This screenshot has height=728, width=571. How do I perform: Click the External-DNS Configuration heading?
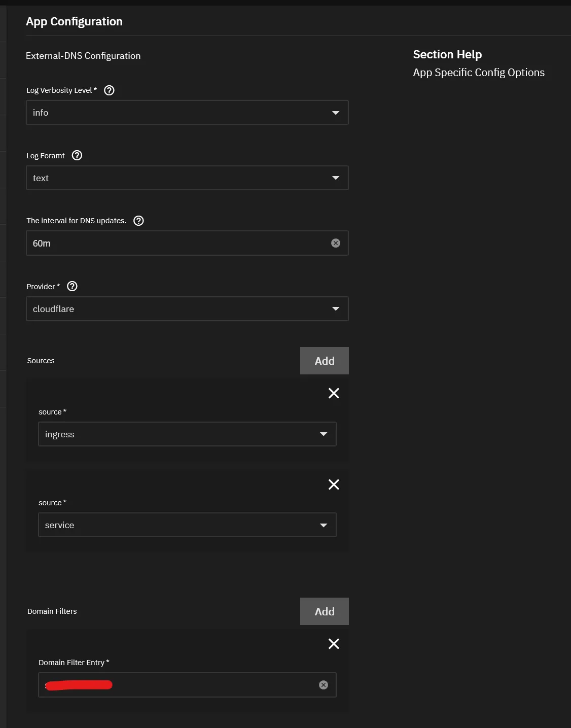(83, 56)
